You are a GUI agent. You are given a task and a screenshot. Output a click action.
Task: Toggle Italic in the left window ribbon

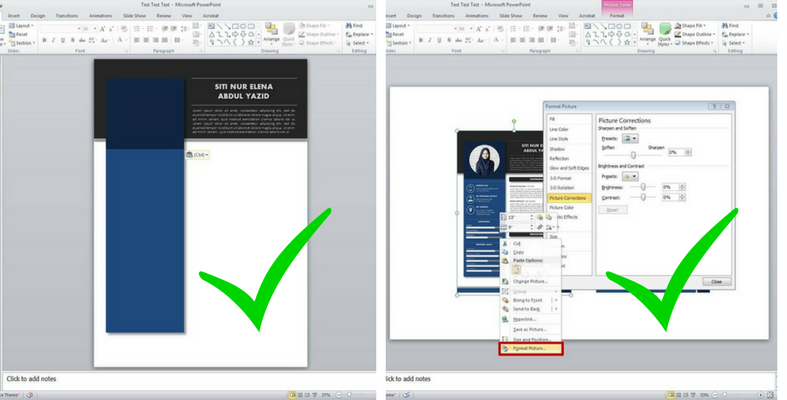pos(53,40)
